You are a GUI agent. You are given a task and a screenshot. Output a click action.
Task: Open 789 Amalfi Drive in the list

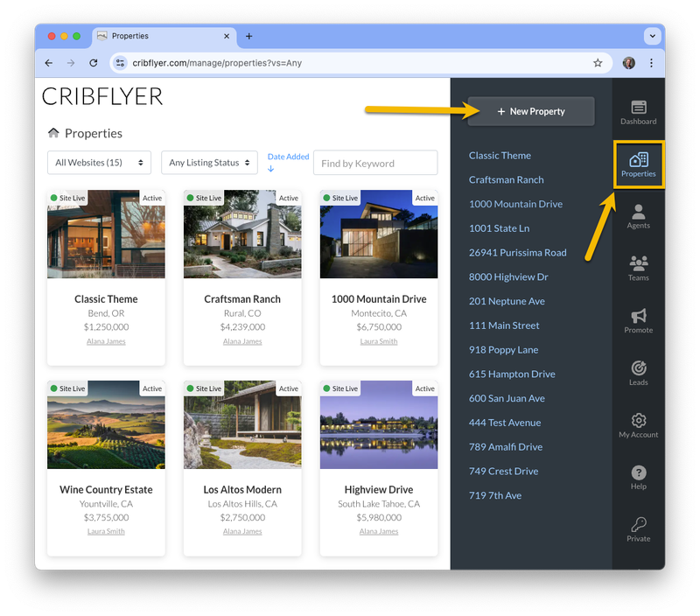[506, 447]
